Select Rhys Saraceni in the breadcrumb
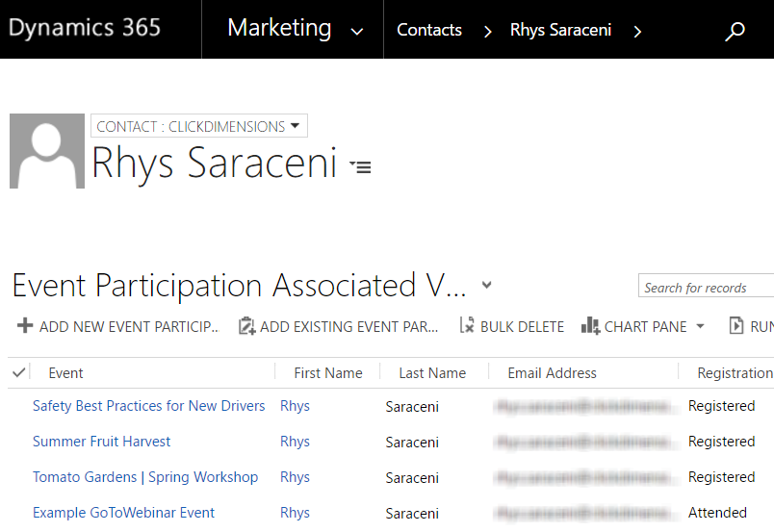Image resolution: width=774 pixels, height=532 pixels. point(560,30)
